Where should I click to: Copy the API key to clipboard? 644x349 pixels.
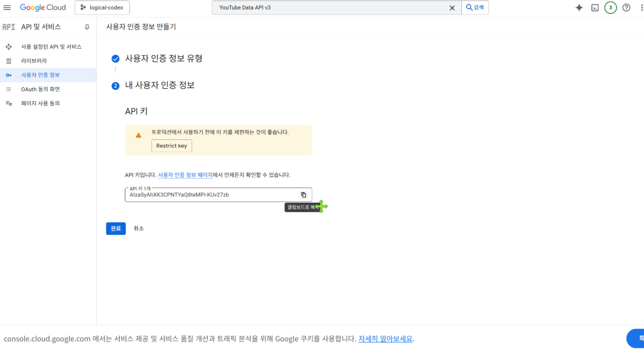pyautogui.click(x=303, y=195)
